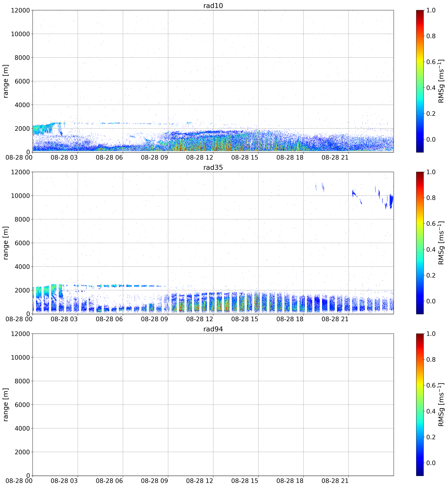The image size is (448, 487).
Task: Click the 08-28 03 x-tick under rad94
Action: click(x=64, y=481)
